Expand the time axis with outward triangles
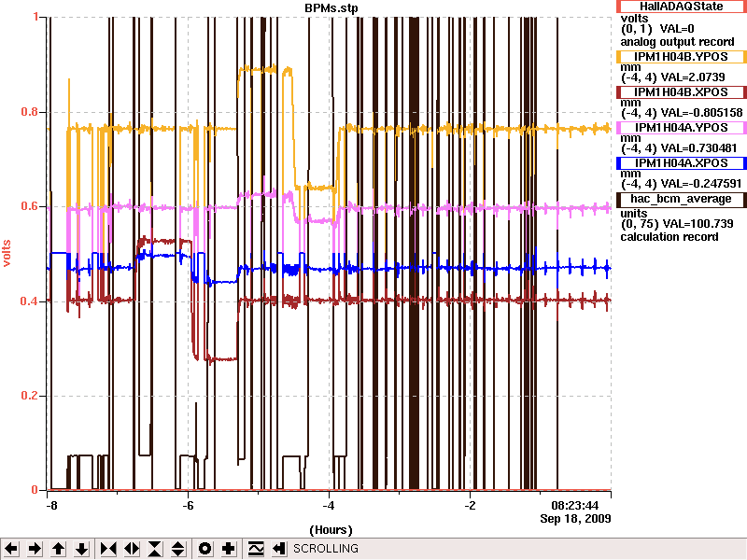747x560 pixels. (x=132, y=549)
